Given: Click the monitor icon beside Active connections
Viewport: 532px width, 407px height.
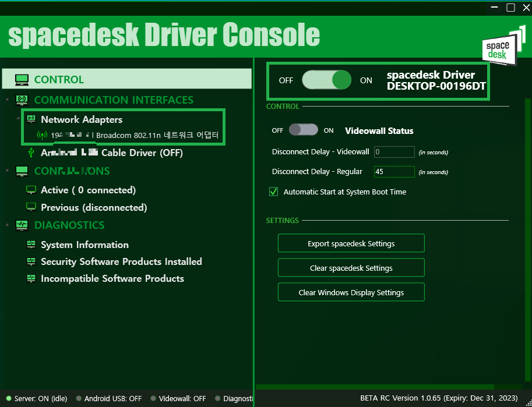Looking at the screenshot, I should (31, 190).
